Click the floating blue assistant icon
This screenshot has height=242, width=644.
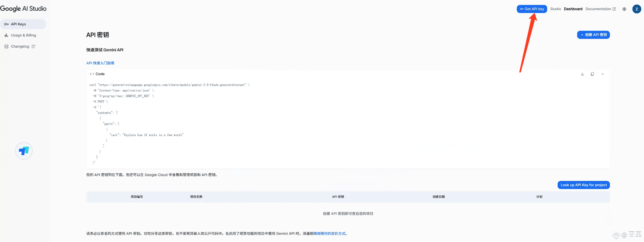tap(24, 151)
